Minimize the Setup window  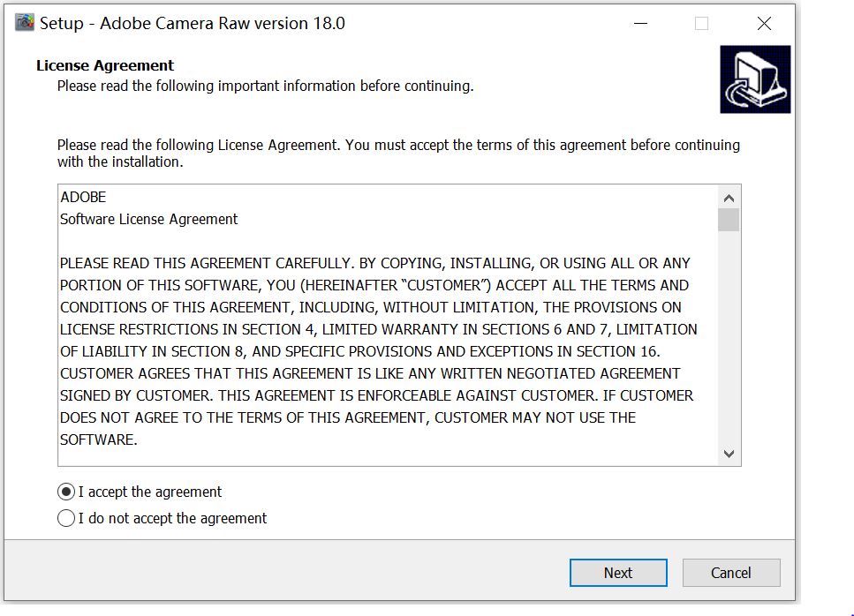point(639,24)
